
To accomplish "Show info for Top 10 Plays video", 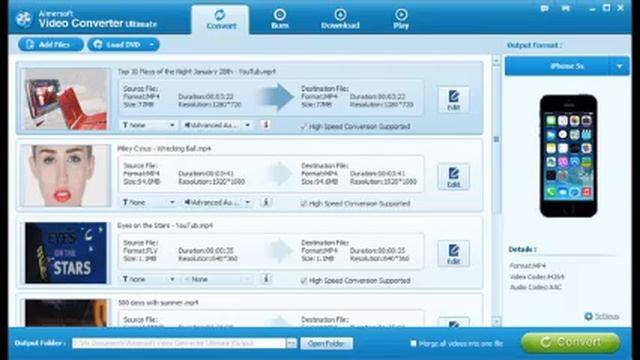I will click(x=266, y=124).
